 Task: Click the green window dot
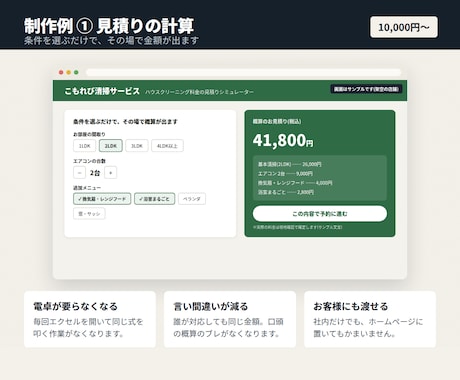click(x=76, y=72)
